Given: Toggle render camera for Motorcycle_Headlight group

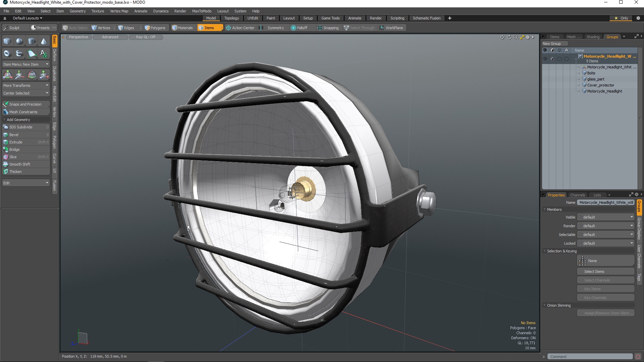Looking at the screenshot, I should [552, 59].
